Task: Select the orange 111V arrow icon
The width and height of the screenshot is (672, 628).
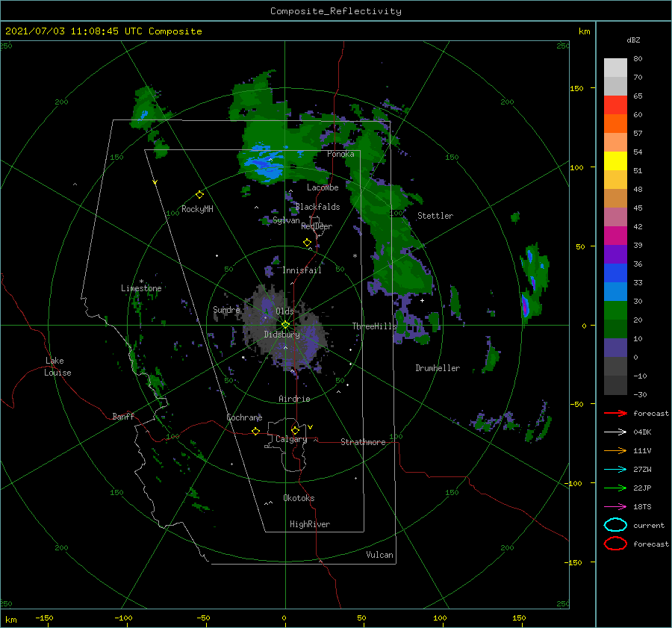Action: point(615,450)
